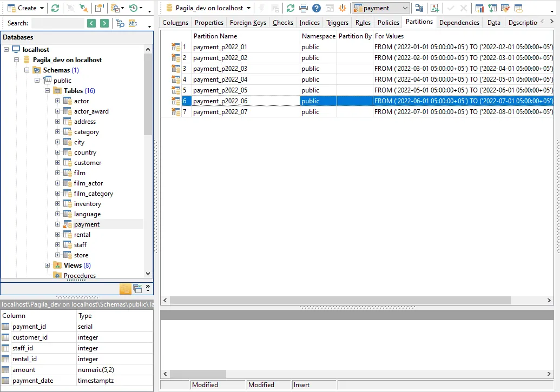
Task: Click the Partition Name column header
Action: click(246, 36)
